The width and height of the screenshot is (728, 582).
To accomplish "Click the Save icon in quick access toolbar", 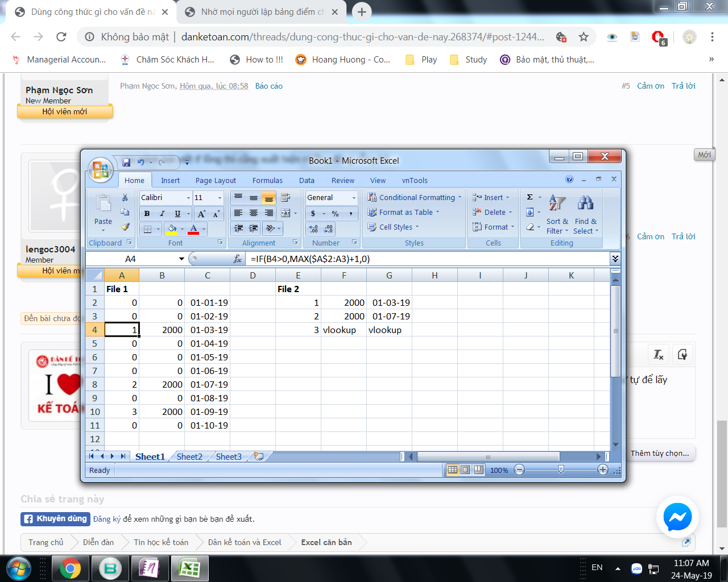I will click(126, 163).
